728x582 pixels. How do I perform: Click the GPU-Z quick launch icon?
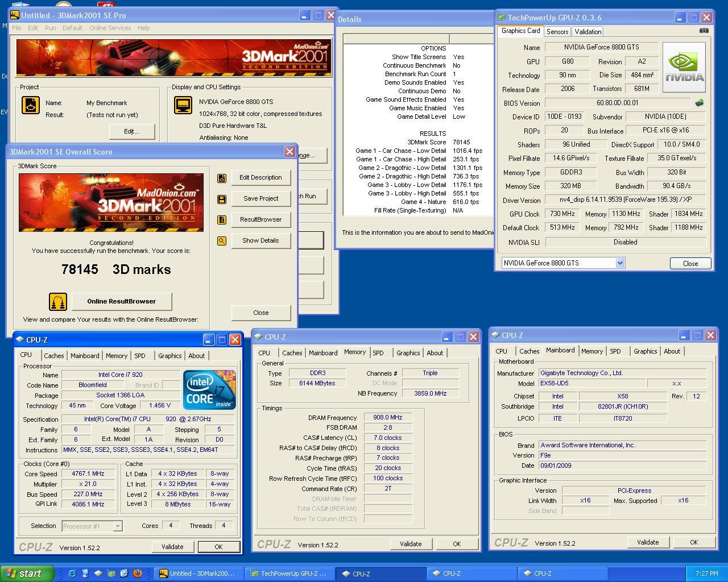click(111, 573)
